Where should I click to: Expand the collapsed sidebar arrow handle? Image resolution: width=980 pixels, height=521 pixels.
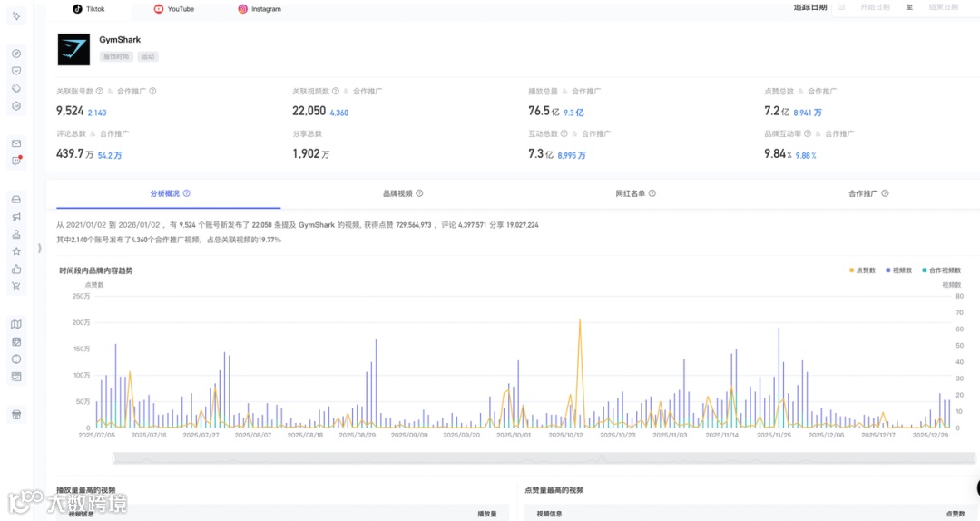pos(39,249)
